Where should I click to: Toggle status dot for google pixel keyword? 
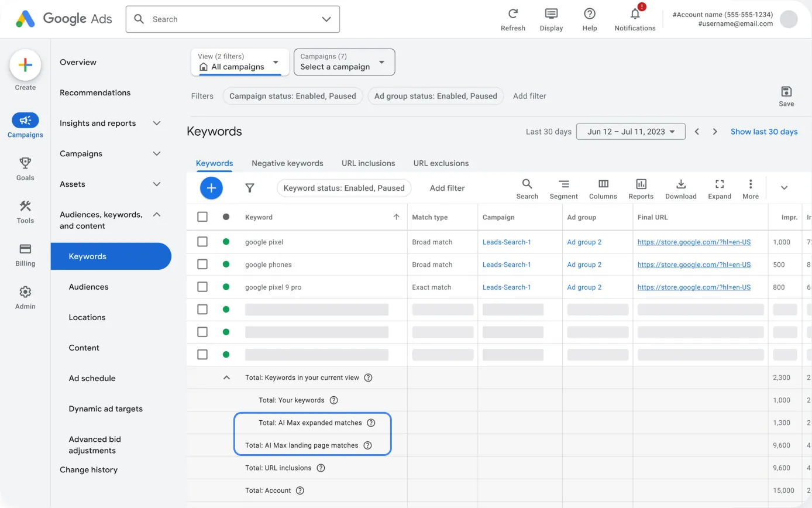[226, 242]
